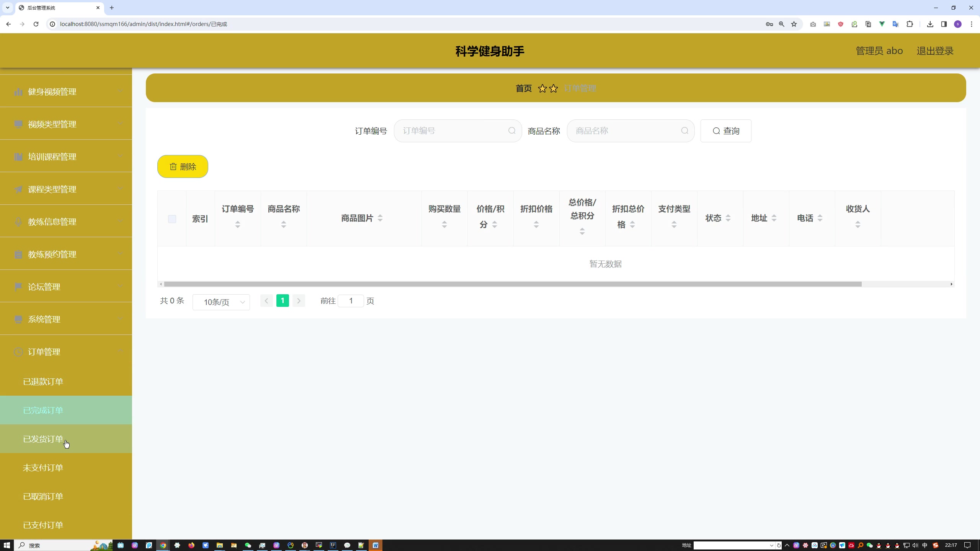This screenshot has width=980, height=551.
Task: Expand the 系统管理 menu chevron
Action: (121, 319)
